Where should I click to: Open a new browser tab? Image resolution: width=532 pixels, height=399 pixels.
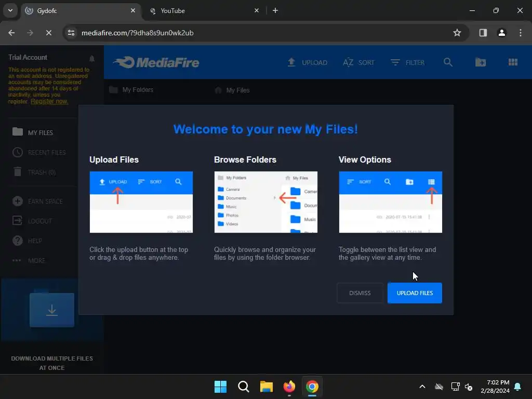pyautogui.click(x=275, y=10)
